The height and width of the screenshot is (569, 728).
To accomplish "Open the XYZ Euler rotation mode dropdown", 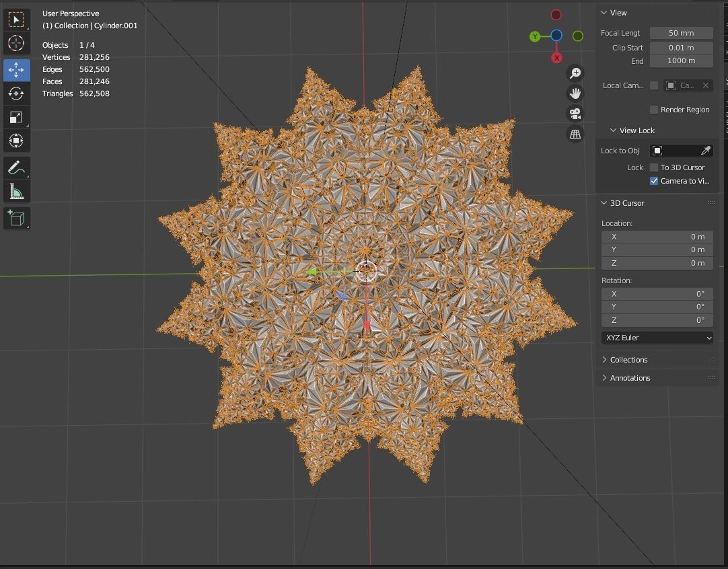I will [657, 338].
